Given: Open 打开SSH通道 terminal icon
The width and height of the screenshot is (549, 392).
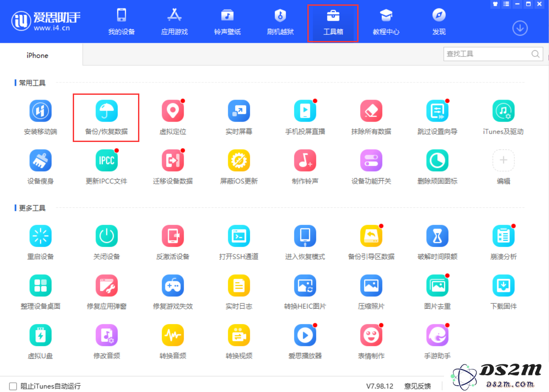Looking at the screenshot, I should 239,236.
